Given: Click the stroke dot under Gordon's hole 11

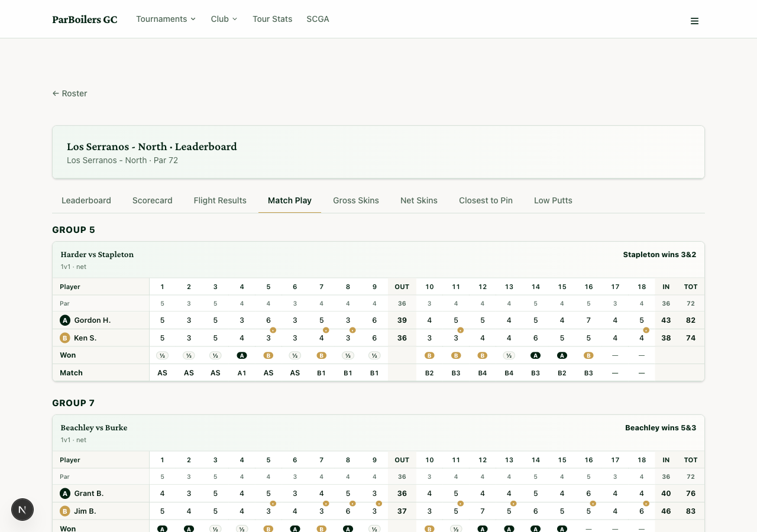Looking at the screenshot, I should point(460,330).
